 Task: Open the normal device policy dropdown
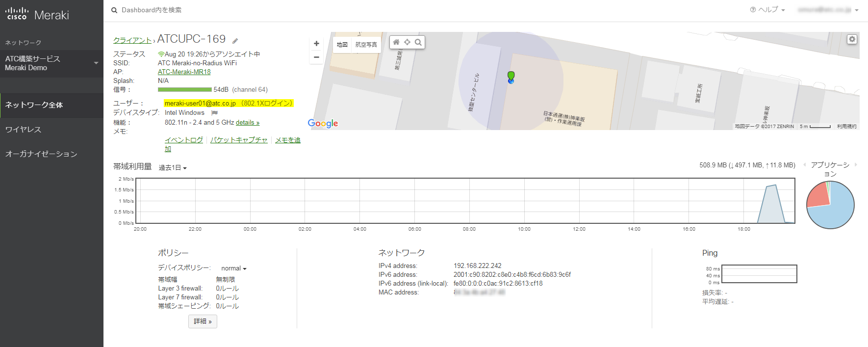(234, 268)
